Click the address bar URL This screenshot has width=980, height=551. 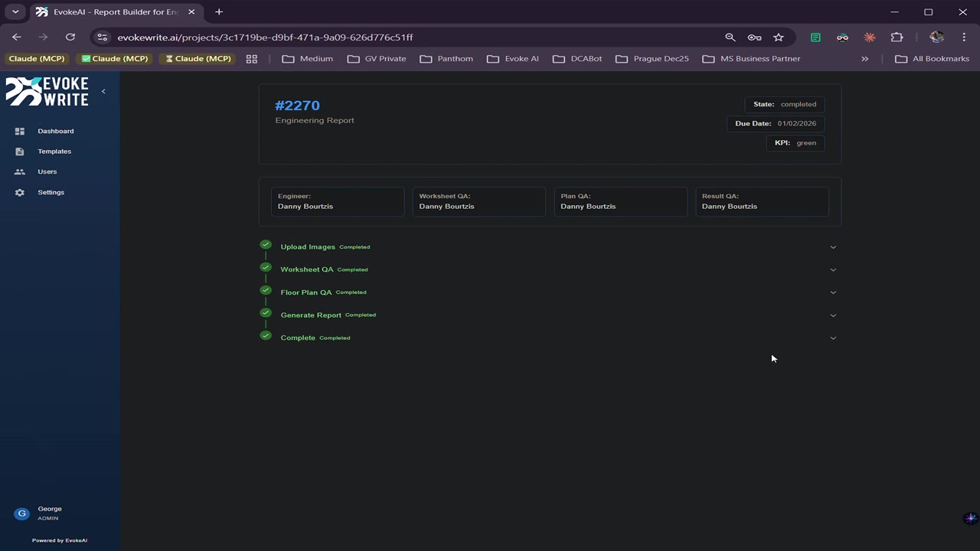coord(265,37)
